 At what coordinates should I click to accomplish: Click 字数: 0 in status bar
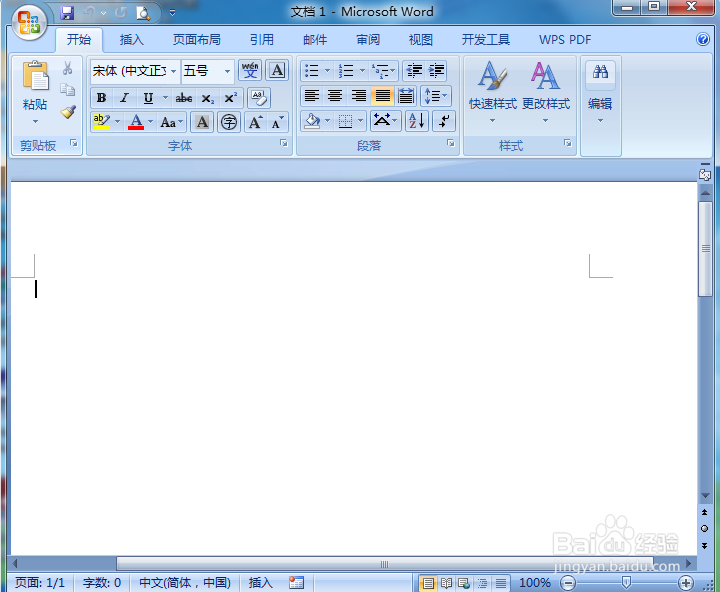coord(102,583)
